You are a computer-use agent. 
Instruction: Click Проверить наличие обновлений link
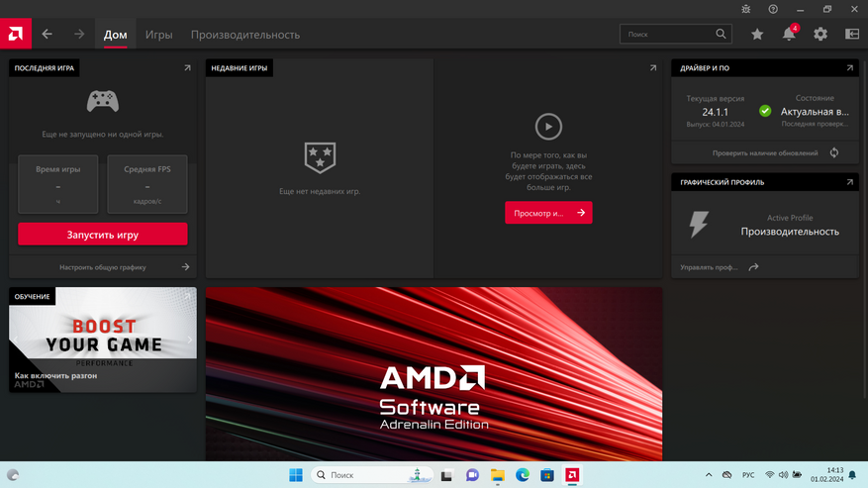coord(764,152)
